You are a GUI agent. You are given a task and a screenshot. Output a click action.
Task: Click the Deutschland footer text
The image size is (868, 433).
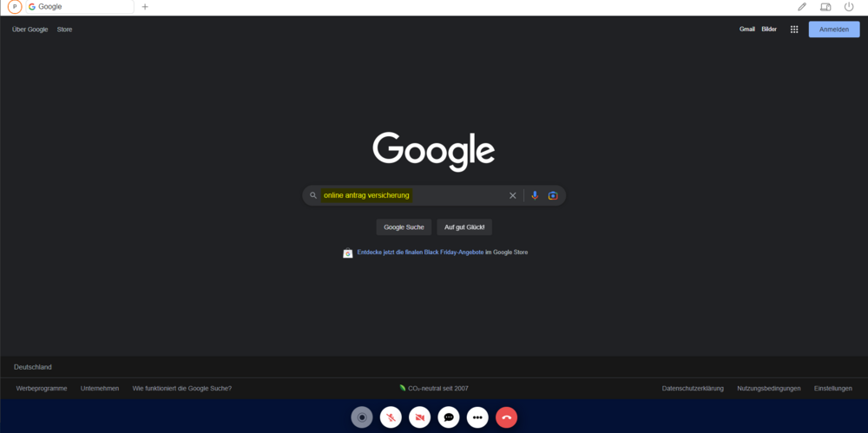[x=33, y=366]
